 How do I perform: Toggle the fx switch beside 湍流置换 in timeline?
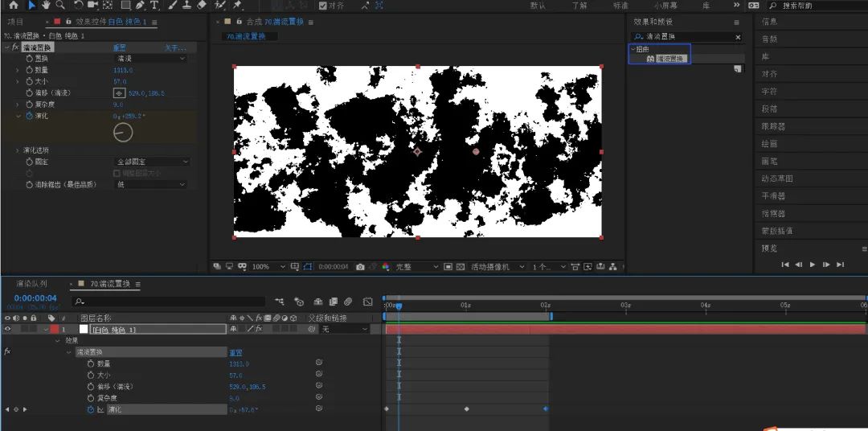pos(7,351)
